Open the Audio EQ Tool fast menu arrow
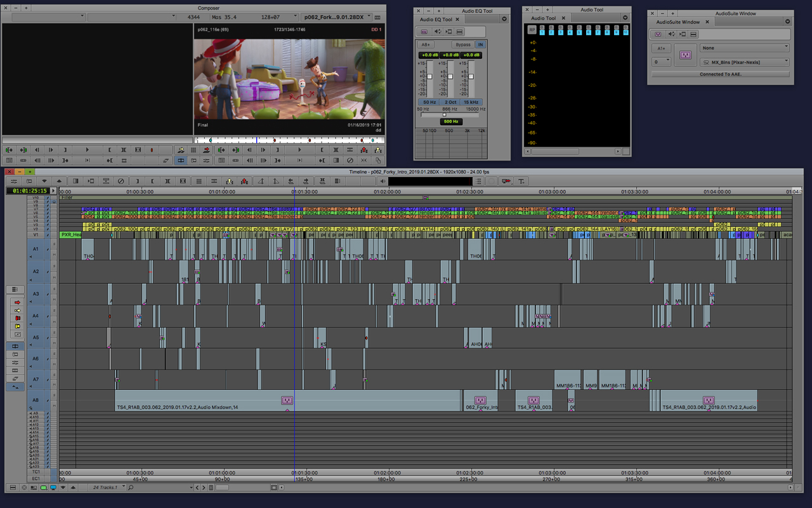The width and height of the screenshot is (812, 508). click(x=504, y=19)
